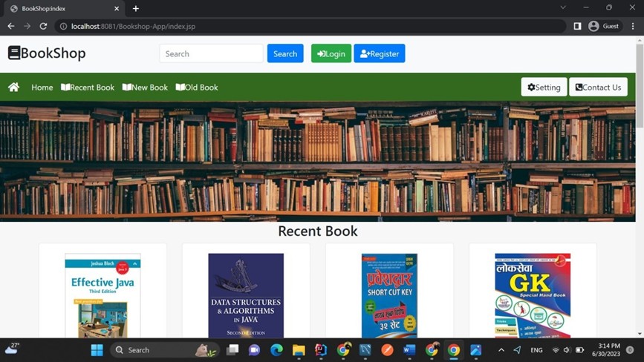644x362 pixels.
Task: Open the New Book nav item
Action: (145, 87)
